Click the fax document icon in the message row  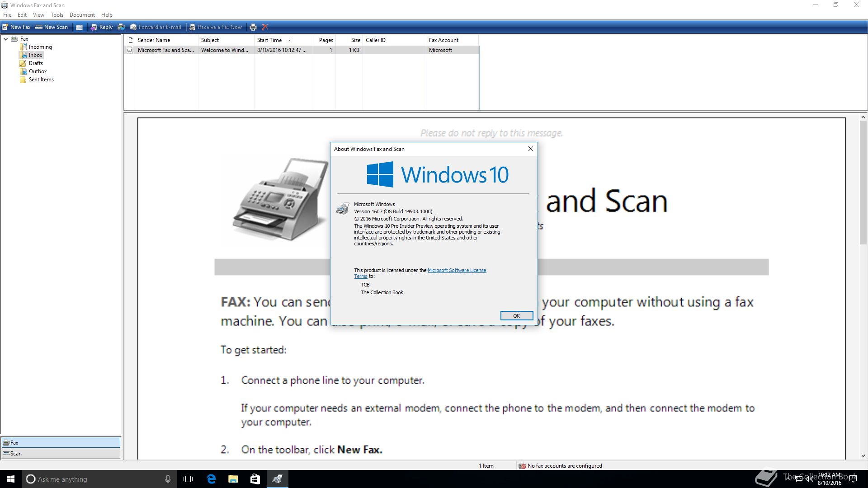130,50
